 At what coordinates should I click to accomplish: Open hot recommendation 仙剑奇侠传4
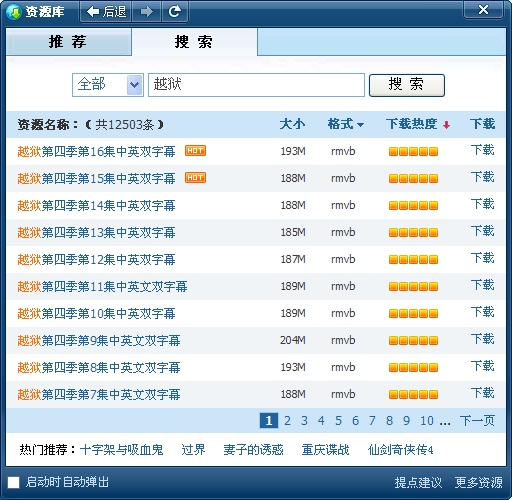[401, 450]
